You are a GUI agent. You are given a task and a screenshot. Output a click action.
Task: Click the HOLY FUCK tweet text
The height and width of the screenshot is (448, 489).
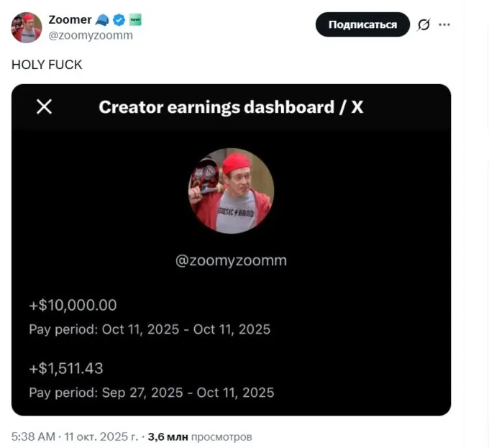(x=47, y=65)
